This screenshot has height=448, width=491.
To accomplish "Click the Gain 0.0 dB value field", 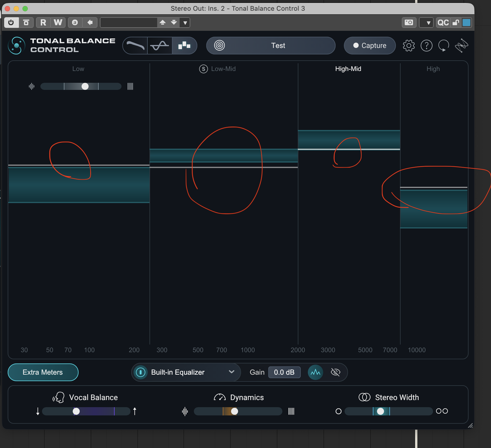I will tap(284, 372).
